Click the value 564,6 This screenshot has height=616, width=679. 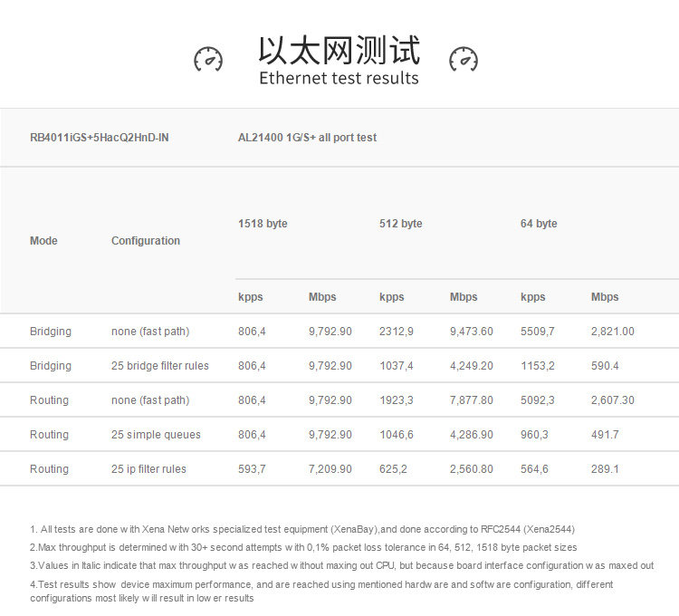point(534,469)
